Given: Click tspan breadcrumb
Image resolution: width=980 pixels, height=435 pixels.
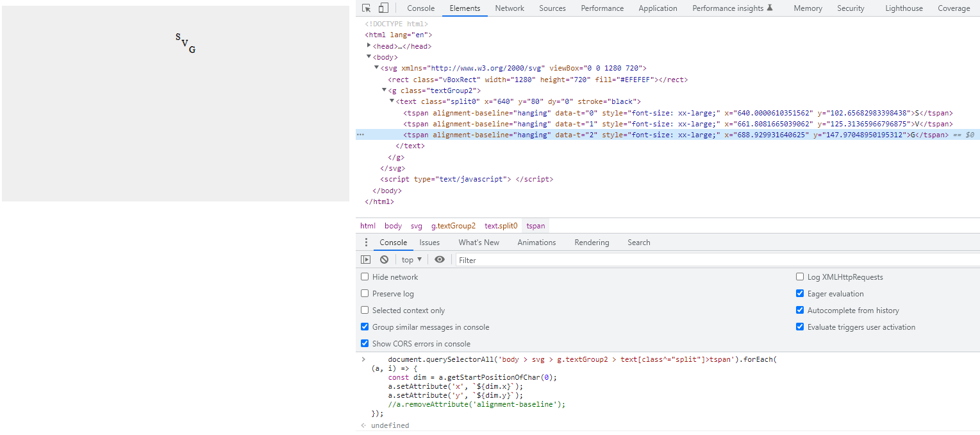Looking at the screenshot, I should coord(536,226).
